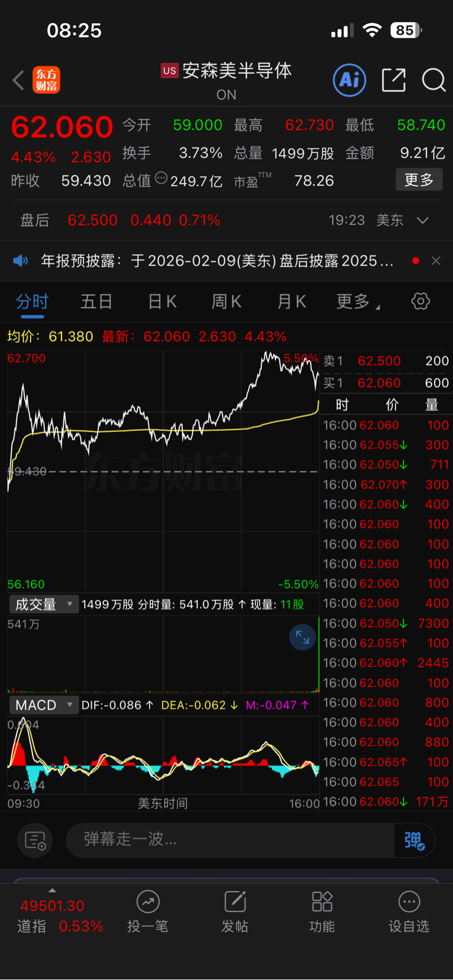
Task: Switch to the 五日 tab
Action: click(96, 302)
